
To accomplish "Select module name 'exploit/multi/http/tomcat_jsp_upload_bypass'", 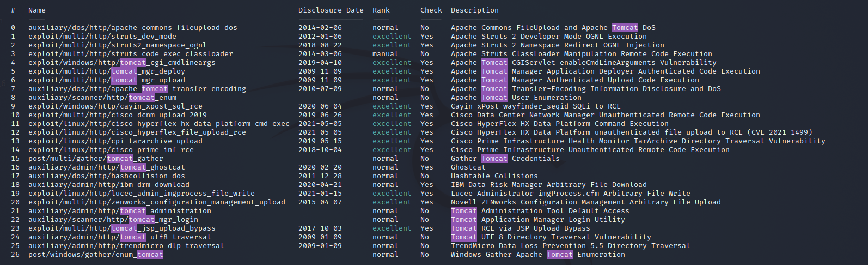I will (122, 228).
